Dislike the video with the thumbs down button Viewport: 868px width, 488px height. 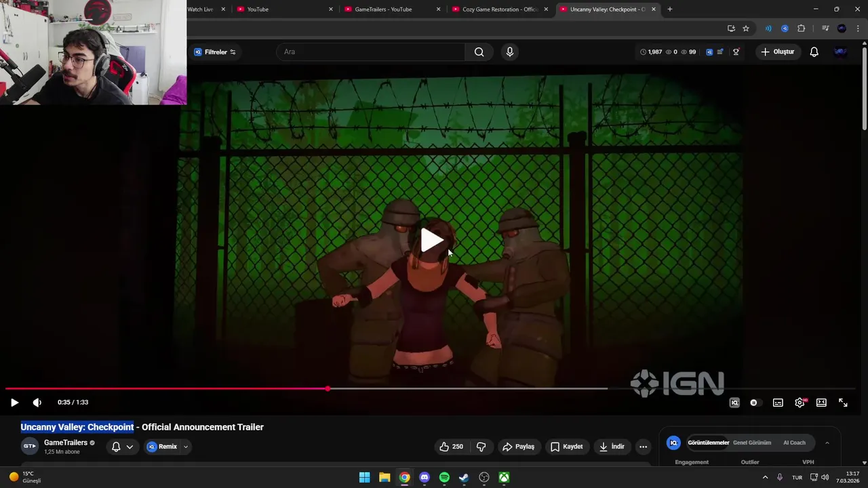481,447
